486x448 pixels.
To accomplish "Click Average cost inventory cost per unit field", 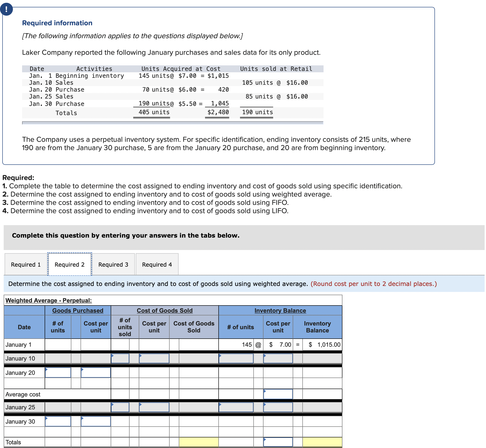I will pyautogui.click(x=278, y=394).
